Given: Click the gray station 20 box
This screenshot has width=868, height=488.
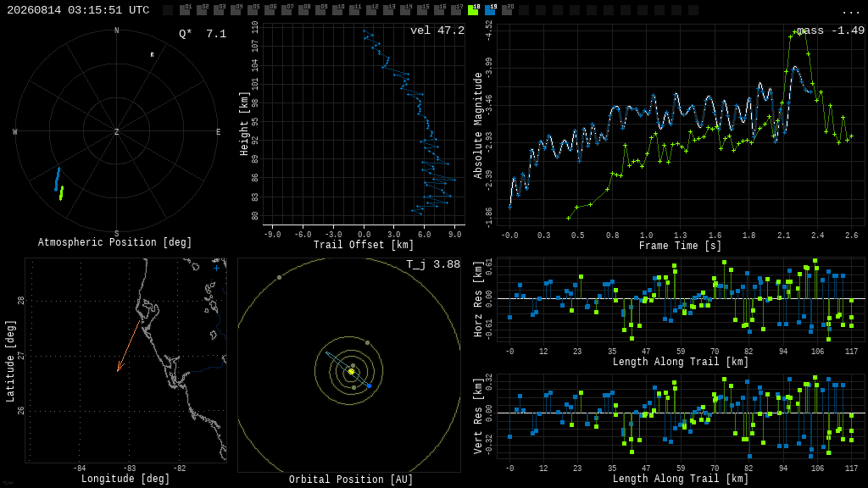Looking at the screenshot, I should tap(507, 10).
